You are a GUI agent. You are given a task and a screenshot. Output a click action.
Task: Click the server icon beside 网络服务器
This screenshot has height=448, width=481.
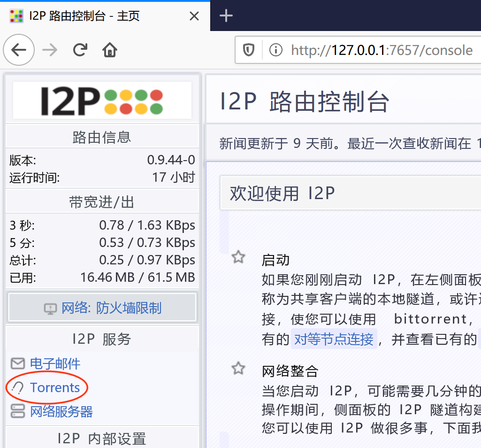coord(18,411)
